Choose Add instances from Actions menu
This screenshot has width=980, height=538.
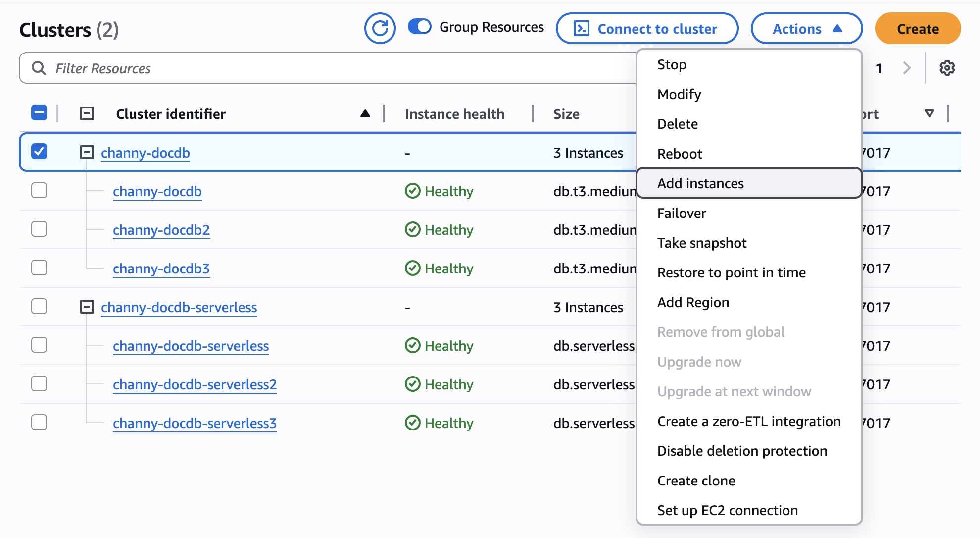click(700, 183)
